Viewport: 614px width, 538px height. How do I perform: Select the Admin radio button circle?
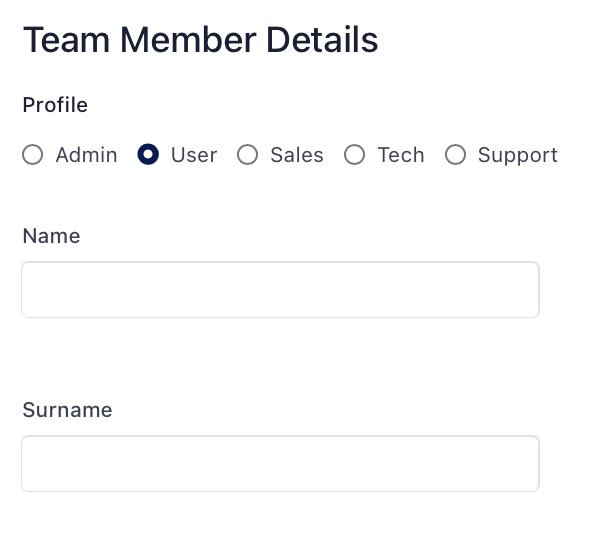(33, 155)
